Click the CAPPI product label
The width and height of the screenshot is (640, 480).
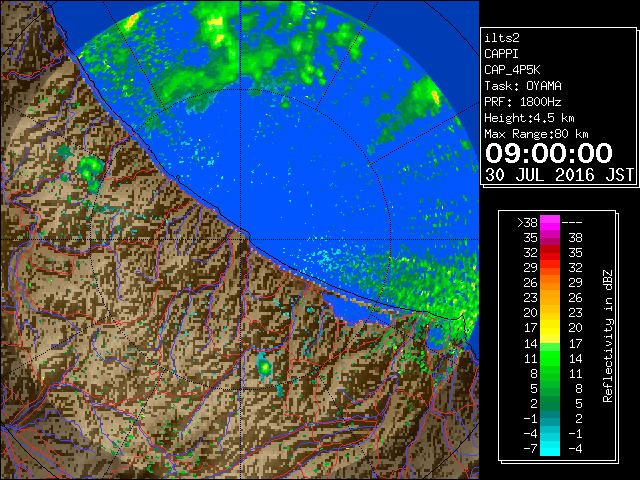(x=501, y=54)
